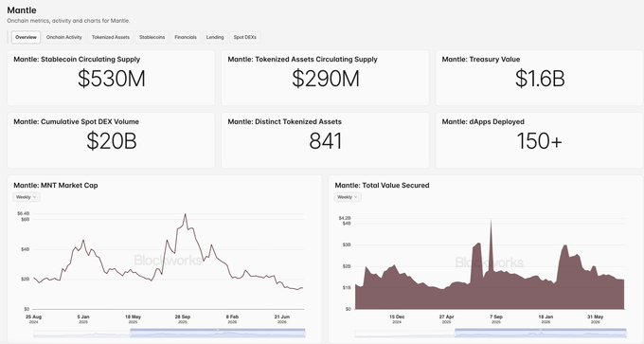Open Weekly dropdown on Total Value Secured chart
644x344 pixels.
[x=348, y=197]
